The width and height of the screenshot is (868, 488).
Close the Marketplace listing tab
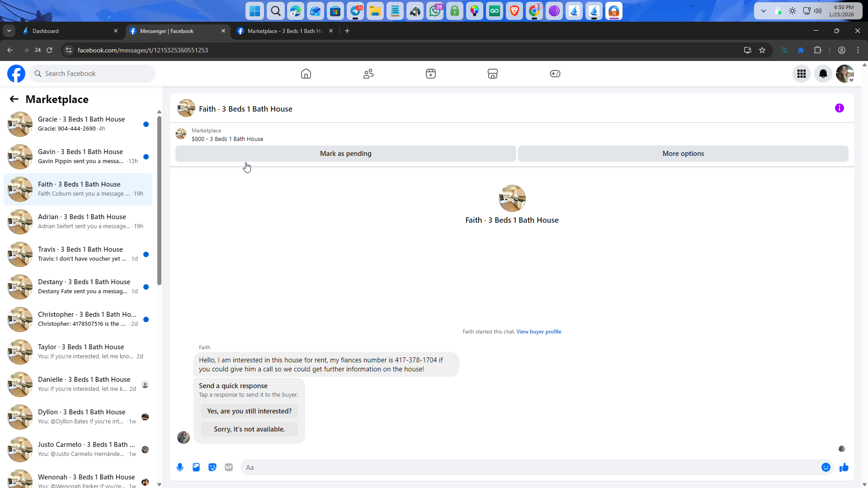point(331,31)
